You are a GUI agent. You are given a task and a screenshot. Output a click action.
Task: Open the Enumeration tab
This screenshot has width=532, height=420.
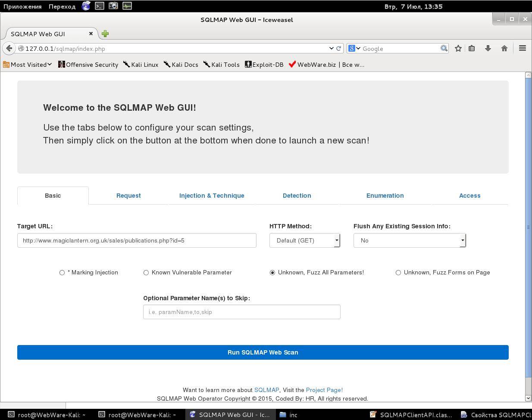click(385, 196)
